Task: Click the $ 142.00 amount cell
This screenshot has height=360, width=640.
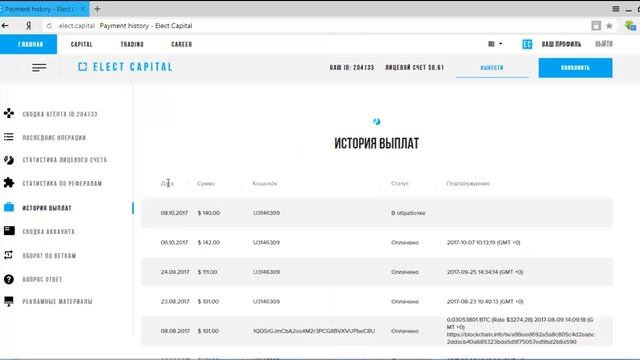Action: 209,242
